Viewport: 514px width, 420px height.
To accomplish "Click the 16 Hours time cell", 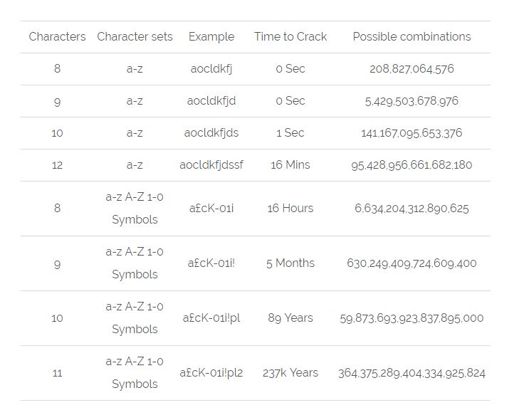I will 290,208.
